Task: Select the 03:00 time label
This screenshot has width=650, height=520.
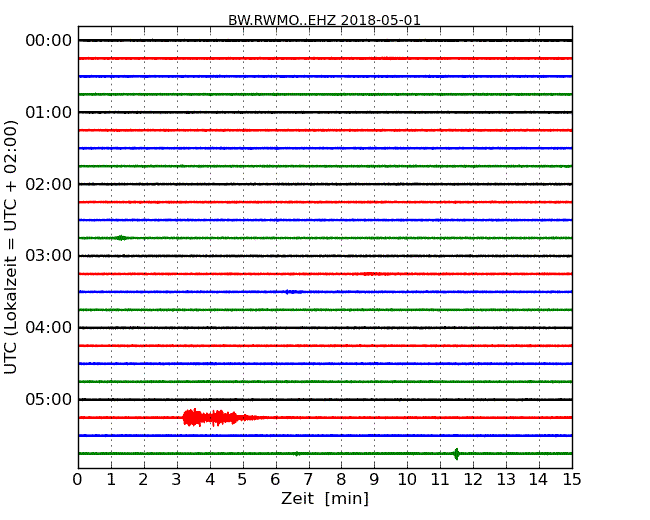Action: [49, 256]
